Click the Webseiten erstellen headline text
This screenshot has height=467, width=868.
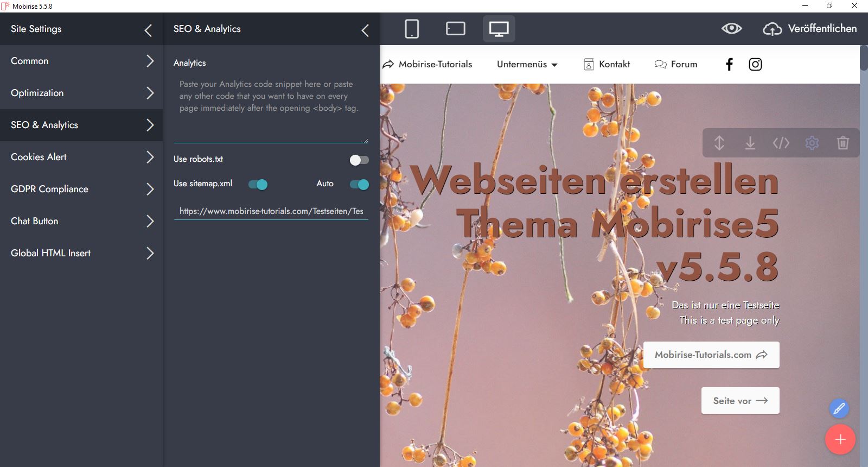pyautogui.click(x=595, y=180)
